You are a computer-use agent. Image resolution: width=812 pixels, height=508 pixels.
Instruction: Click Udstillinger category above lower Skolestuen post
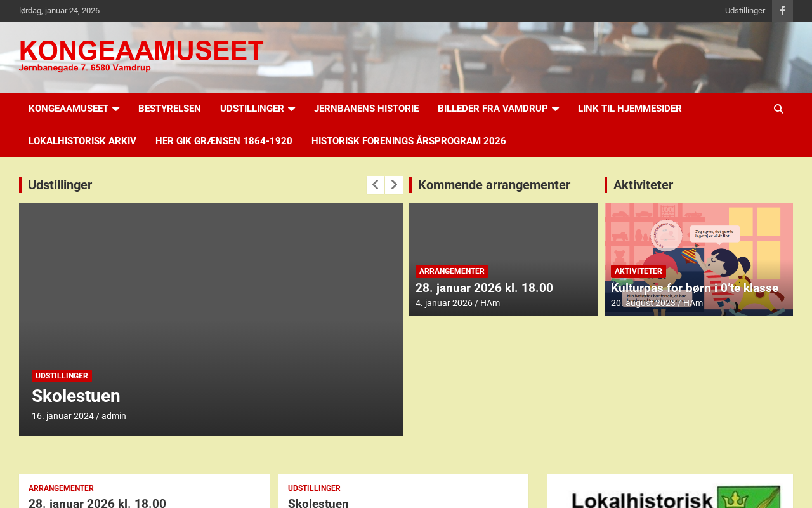tap(314, 488)
